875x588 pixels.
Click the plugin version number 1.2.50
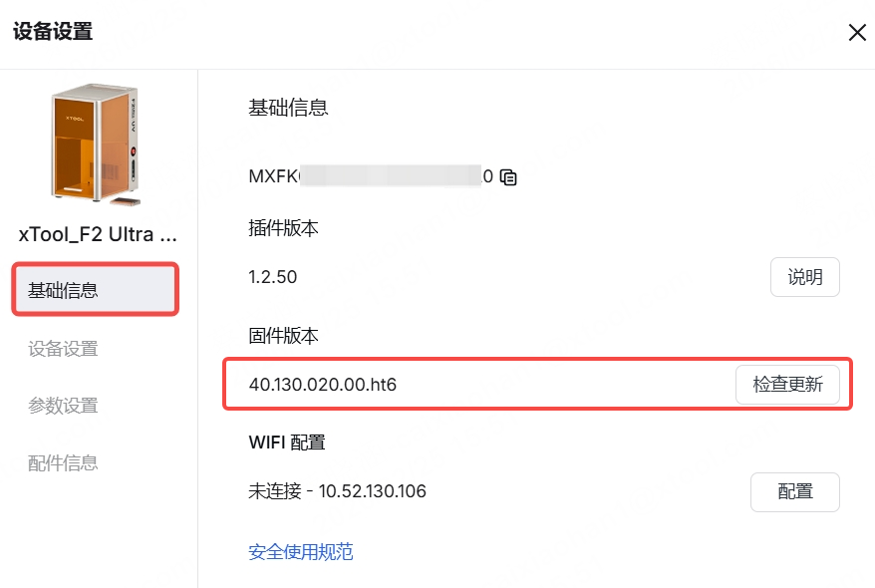click(x=273, y=277)
